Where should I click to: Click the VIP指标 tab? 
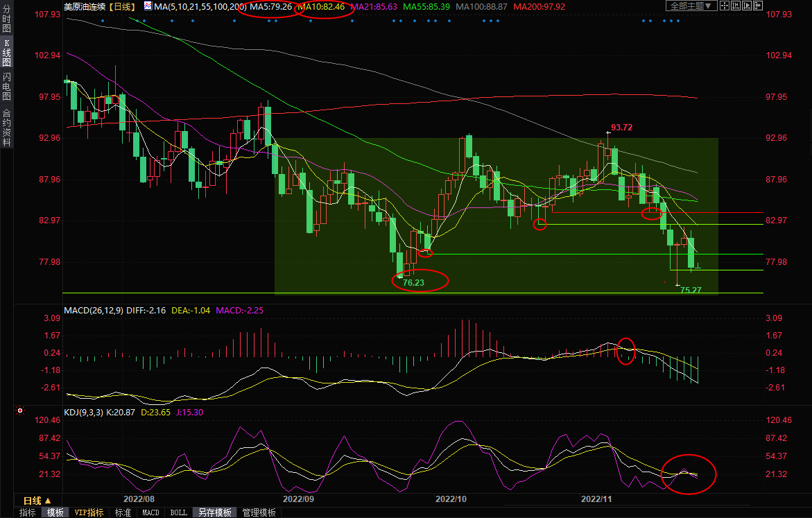(89, 512)
